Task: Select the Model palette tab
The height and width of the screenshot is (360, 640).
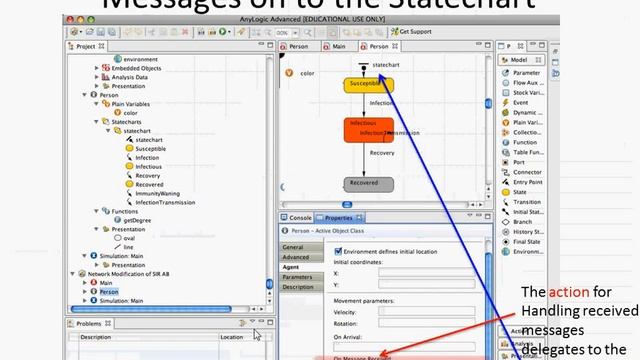Action: 520,60
